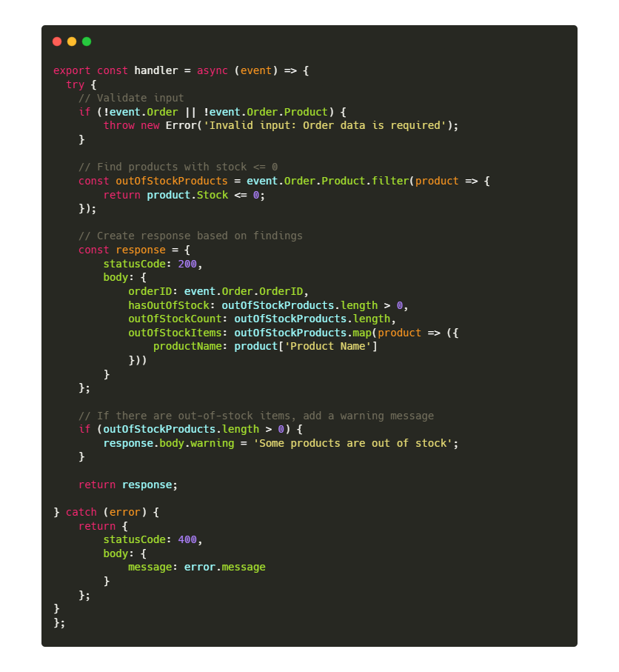This screenshot has height=672, width=619.
Task: Click the '// If there are out-of-stock items' comment
Action: coord(255,416)
